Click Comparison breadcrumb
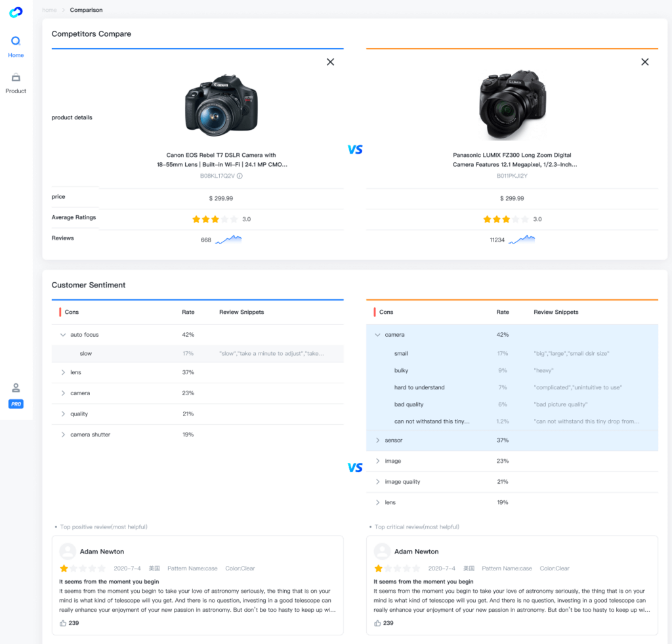This screenshot has height=644, width=672. [x=86, y=10]
